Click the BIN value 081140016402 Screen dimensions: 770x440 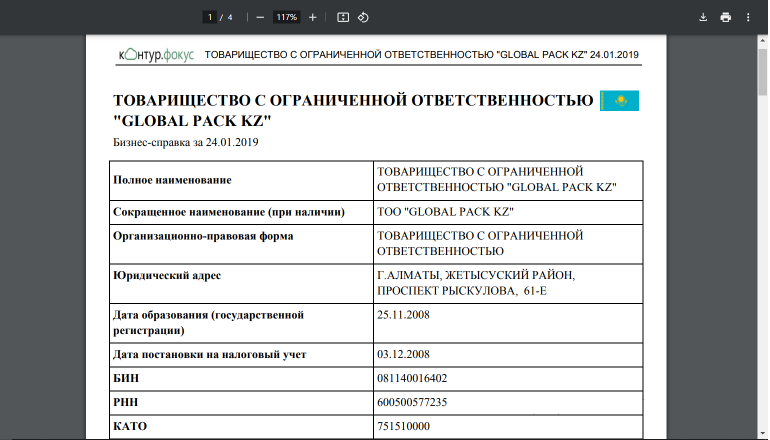[412, 378]
